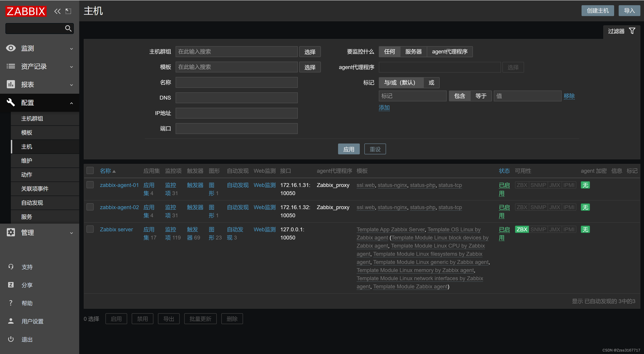Click the headset icon for 支持

(x=11, y=267)
